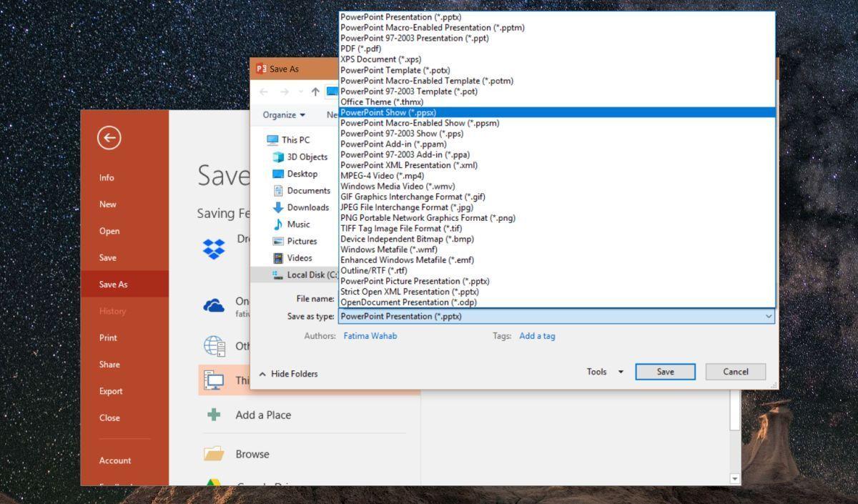Select the 3D Objects folder
858x504 pixels.
(x=307, y=157)
